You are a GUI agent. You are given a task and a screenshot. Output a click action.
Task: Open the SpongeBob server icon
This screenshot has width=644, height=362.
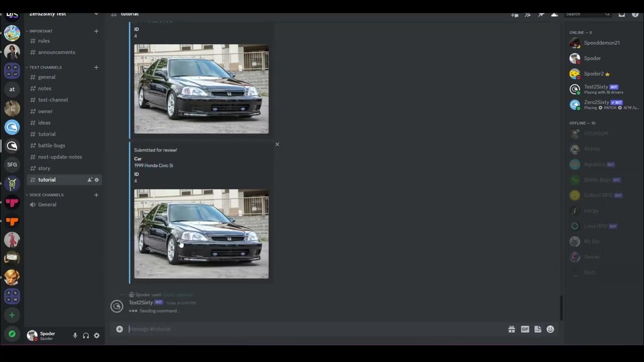tap(12, 33)
